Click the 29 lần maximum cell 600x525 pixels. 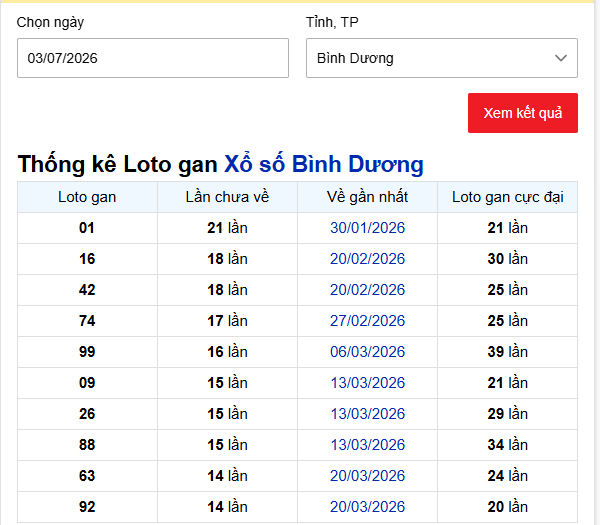pyautogui.click(x=507, y=414)
